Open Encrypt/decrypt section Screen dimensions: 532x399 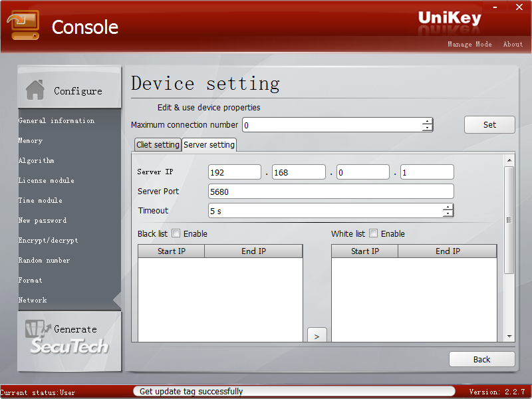point(48,241)
